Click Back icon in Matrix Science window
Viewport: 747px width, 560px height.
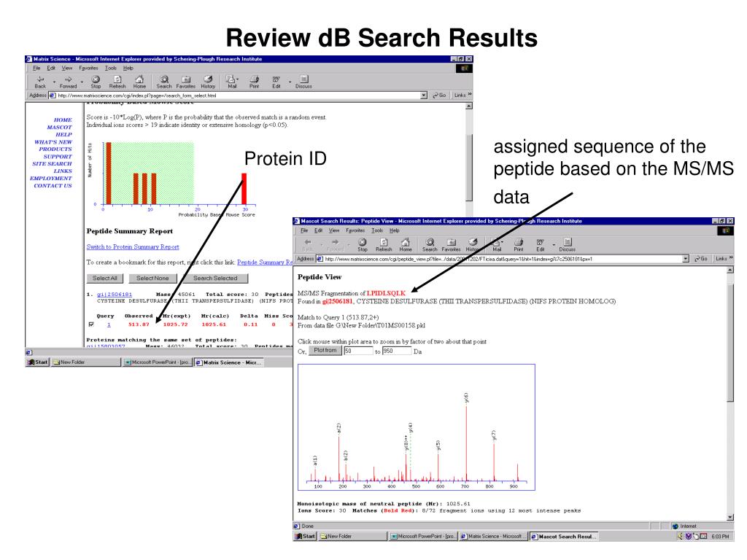coord(41,82)
